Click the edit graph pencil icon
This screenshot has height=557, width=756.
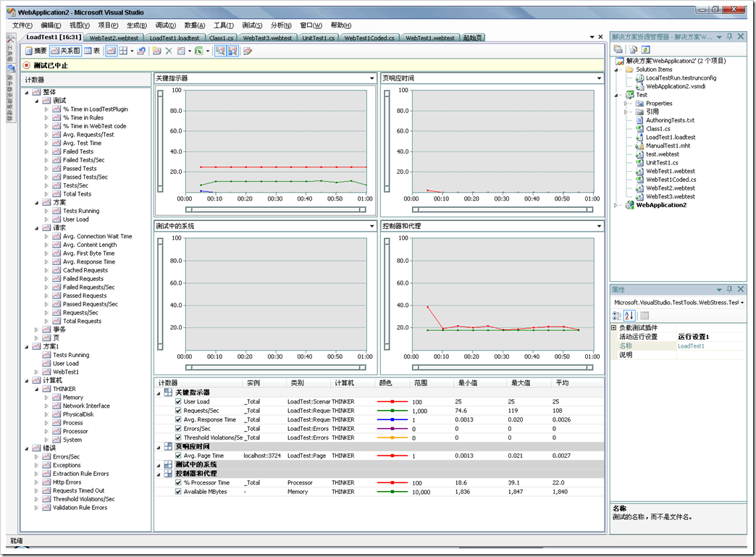coord(248,51)
